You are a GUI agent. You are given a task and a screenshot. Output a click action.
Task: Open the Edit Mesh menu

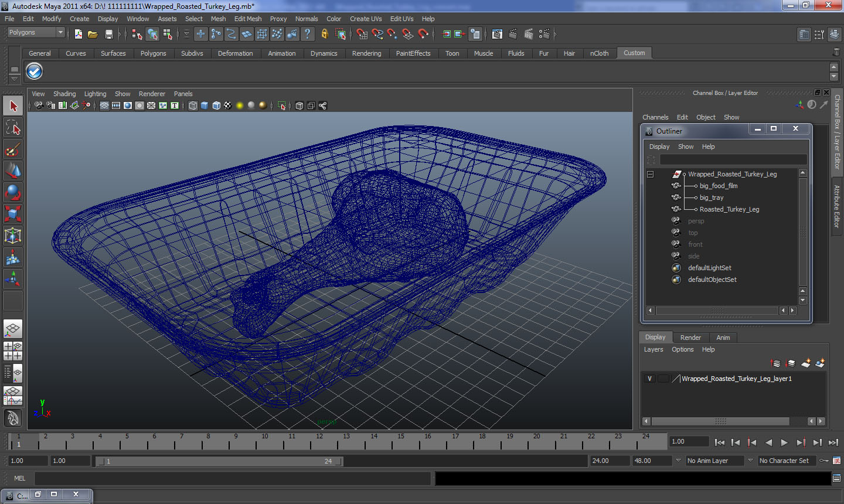pyautogui.click(x=248, y=19)
